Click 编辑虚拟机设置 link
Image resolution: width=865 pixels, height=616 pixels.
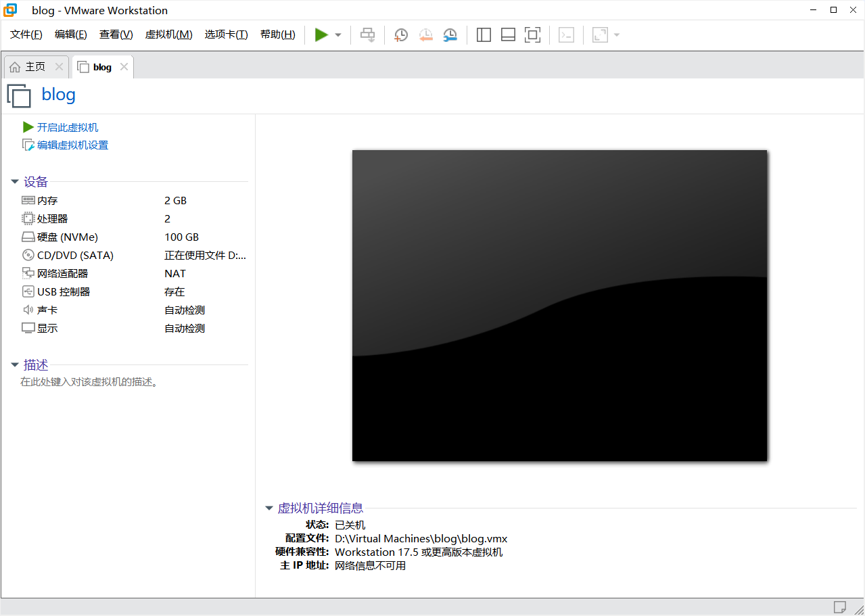pyautogui.click(x=72, y=145)
